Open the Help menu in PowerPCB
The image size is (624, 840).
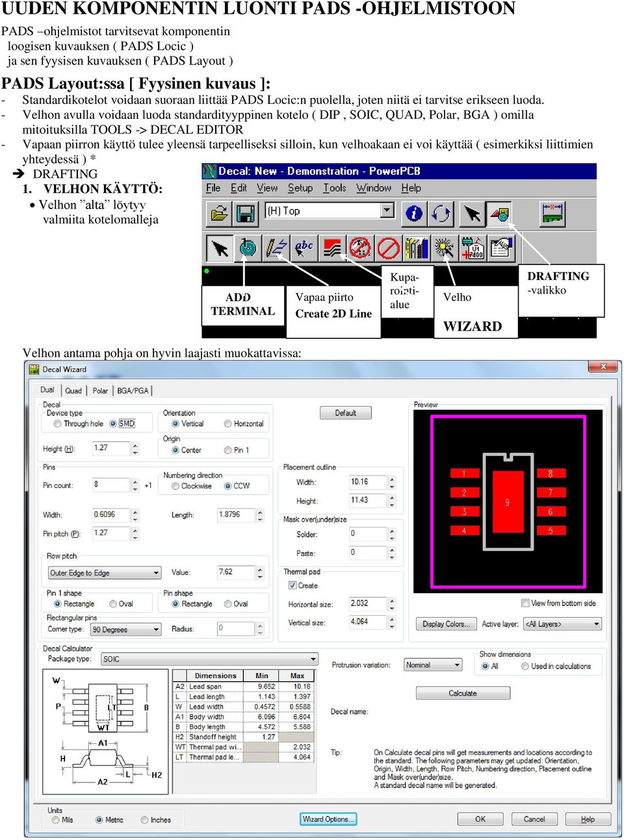pyautogui.click(x=411, y=188)
